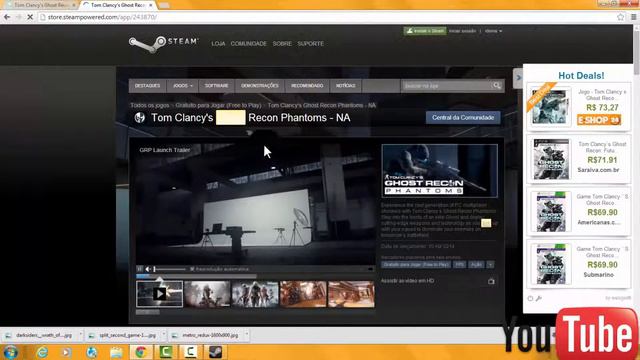The image size is (640, 360).
Task: Select the trailer video thumbnail with play icon
Action: (x=160, y=294)
